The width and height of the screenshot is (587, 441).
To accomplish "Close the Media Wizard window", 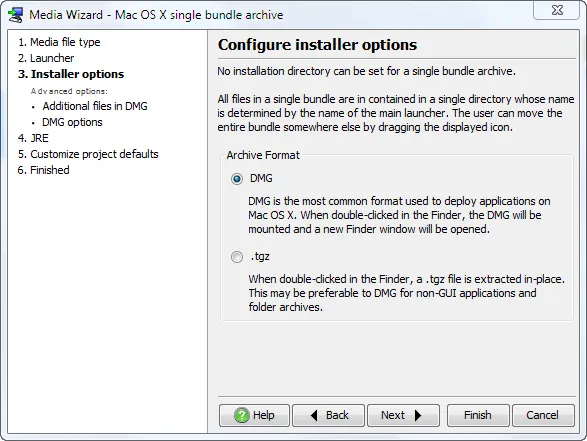I will (x=557, y=10).
